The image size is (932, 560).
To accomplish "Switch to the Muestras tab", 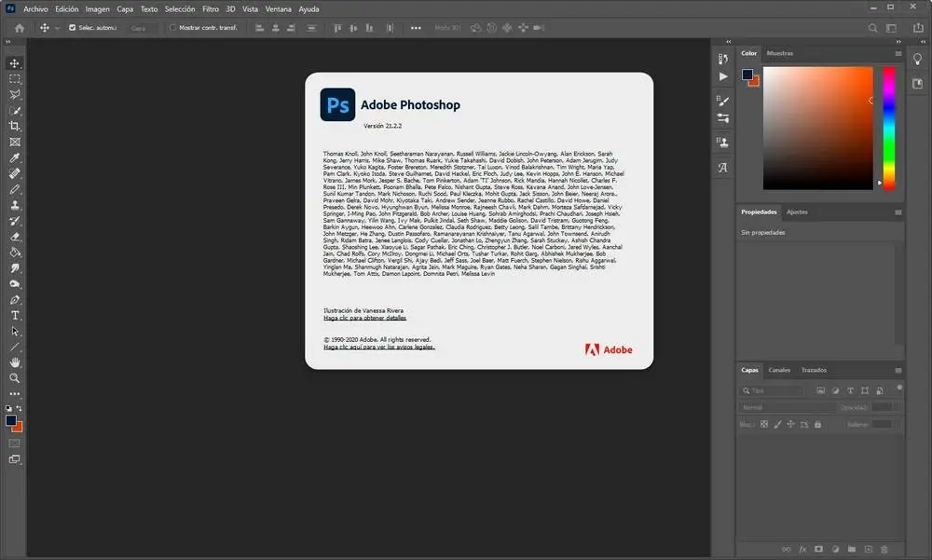I will click(780, 53).
